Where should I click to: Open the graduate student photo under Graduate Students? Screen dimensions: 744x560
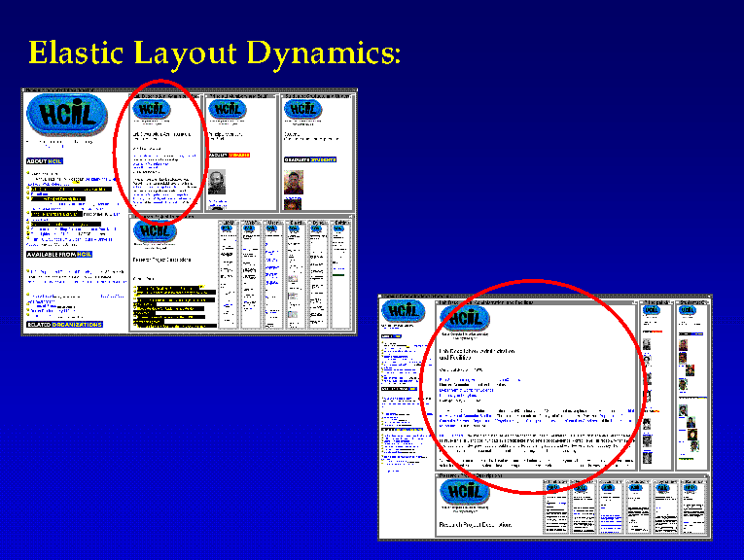[x=295, y=183]
